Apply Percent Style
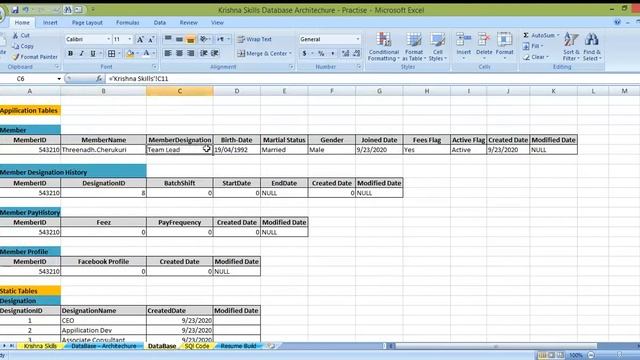 pyautogui.click(x=321, y=53)
